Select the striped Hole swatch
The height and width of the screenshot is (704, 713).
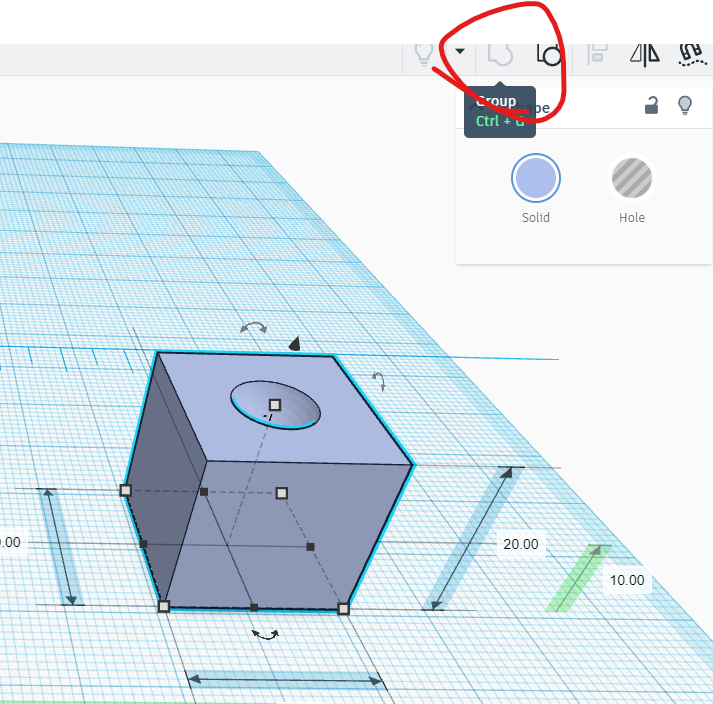632,178
